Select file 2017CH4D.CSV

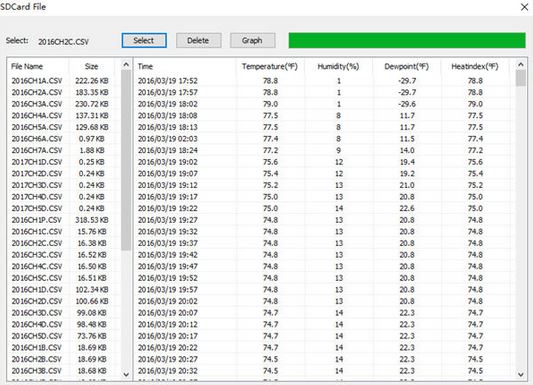[37, 197]
